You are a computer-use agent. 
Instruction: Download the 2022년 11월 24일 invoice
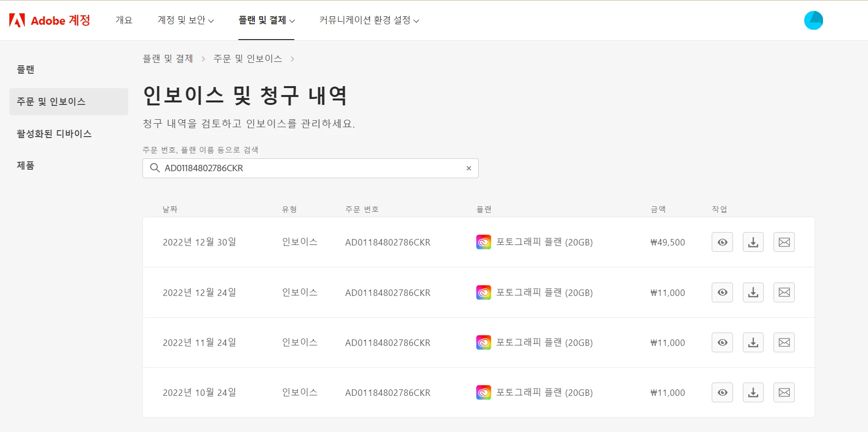(x=753, y=342)
